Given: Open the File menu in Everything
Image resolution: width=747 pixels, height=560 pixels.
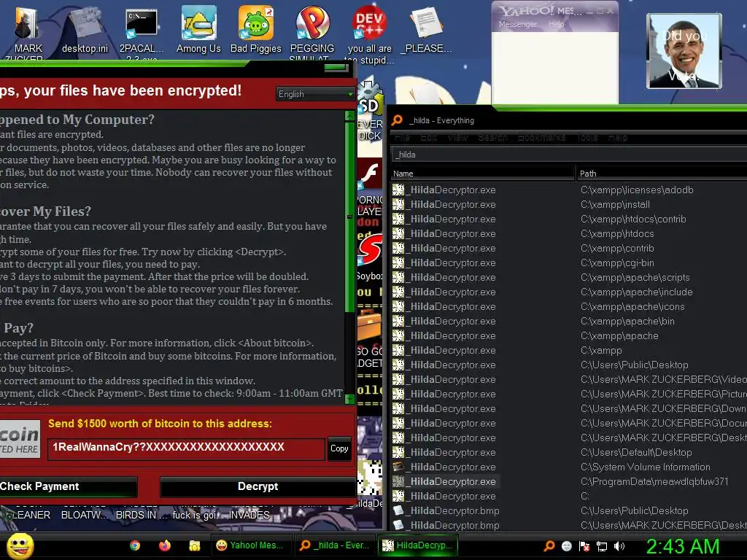Looking at the screenshot, I should pyautogui.click(x=402, y=138).
